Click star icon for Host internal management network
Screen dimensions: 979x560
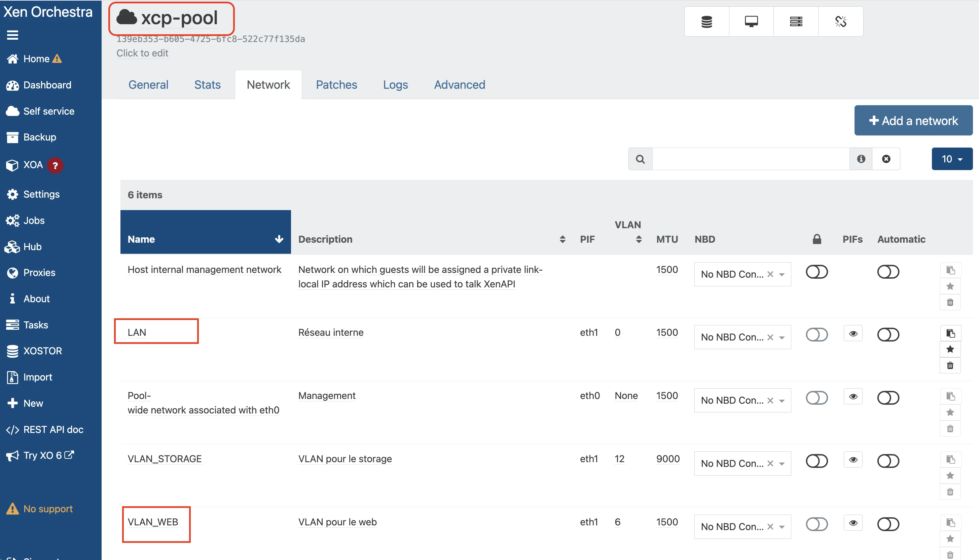[950, 286]
